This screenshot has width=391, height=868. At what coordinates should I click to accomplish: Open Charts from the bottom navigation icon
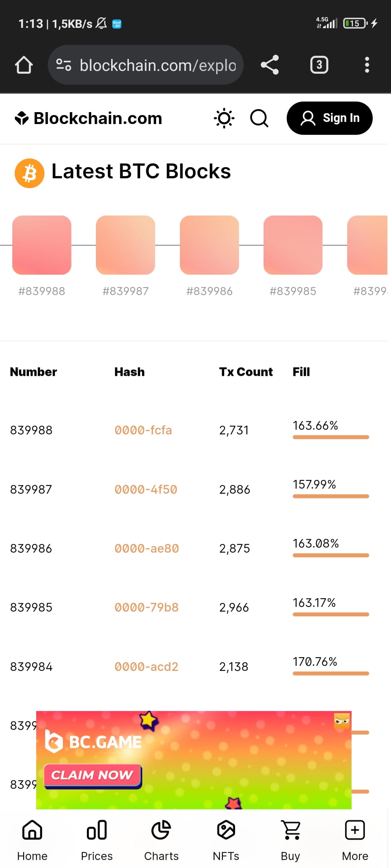(x=161, y=830)
